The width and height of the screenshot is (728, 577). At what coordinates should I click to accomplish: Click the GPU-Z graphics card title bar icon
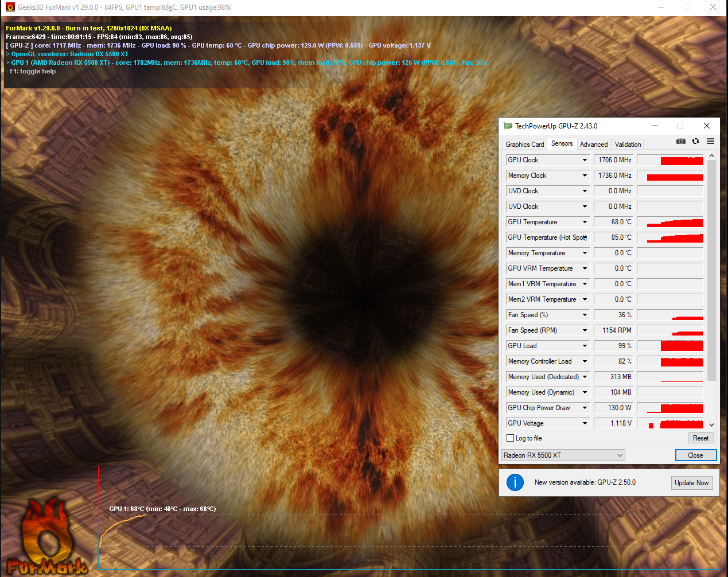[x=507, y=126]
